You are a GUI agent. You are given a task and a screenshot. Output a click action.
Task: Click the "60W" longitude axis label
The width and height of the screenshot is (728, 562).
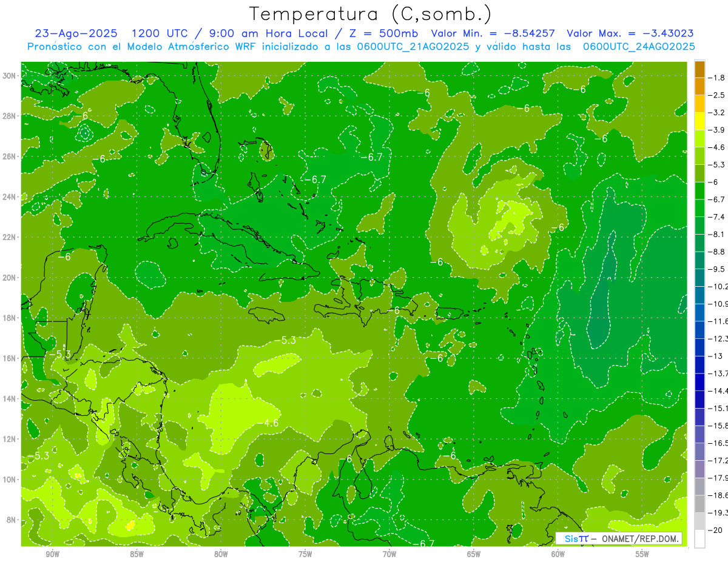click(558, 555)
